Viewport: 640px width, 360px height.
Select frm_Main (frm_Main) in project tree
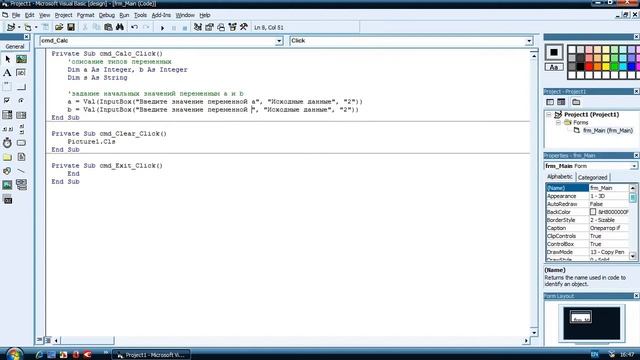pos(607,131)
